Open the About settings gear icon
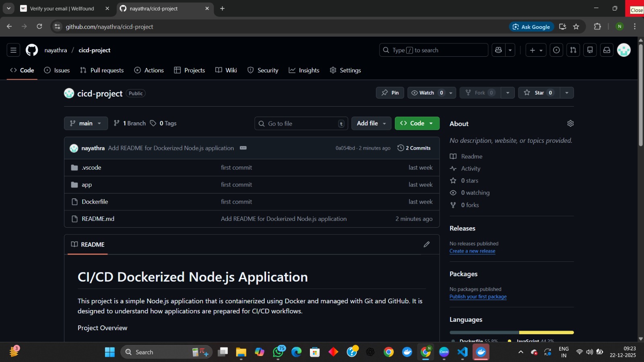The image size is (644, 362). point(570,123)
